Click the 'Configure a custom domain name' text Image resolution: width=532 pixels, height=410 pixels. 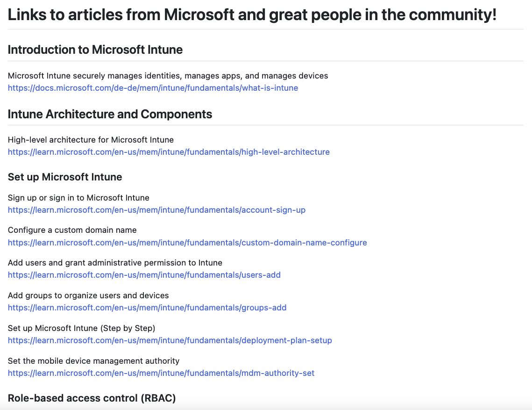pos(72,230)
